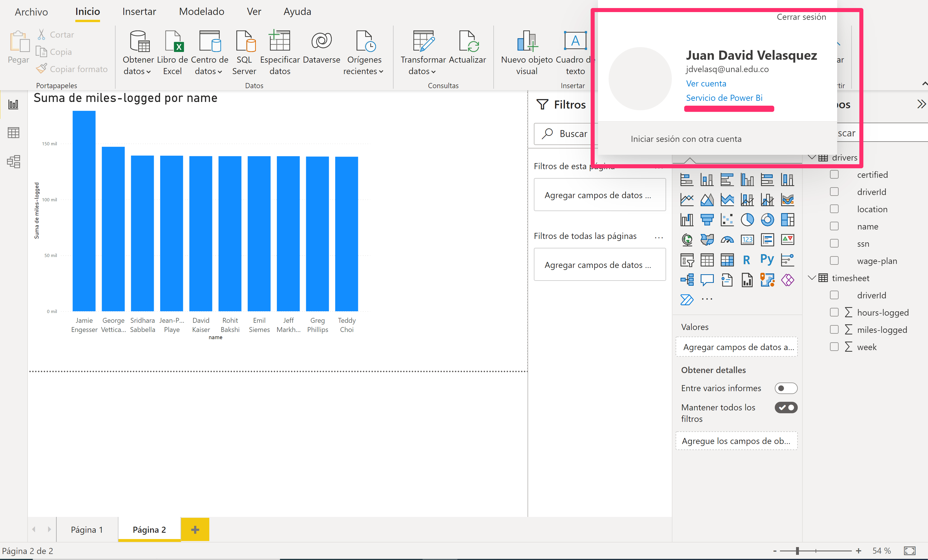Select the Inicio ribbon tab
The width and height of the screenshot is (928, 560).
tap(88, 12)
